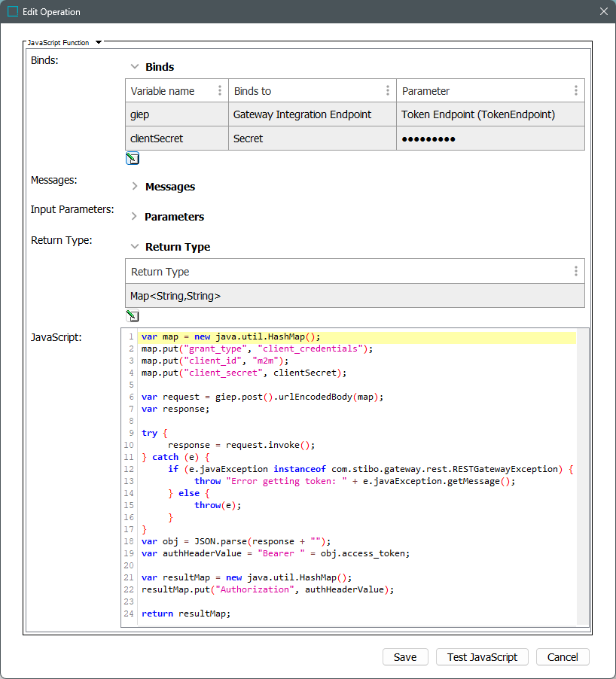Open Return Type column options menu
Screen dimensions: 616x679
click(575, 272)
